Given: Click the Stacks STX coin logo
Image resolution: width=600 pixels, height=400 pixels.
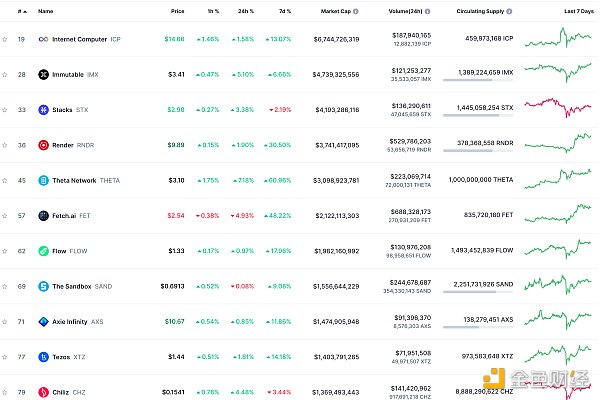Looking at the screenshot, I should (42, 109).
